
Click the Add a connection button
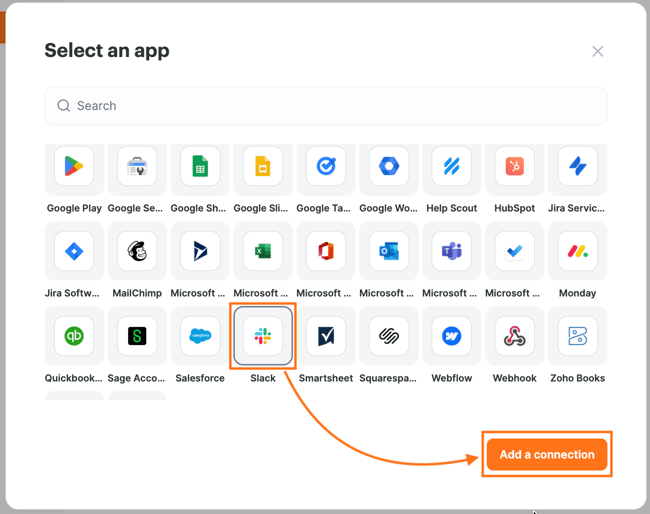point(547,454)
